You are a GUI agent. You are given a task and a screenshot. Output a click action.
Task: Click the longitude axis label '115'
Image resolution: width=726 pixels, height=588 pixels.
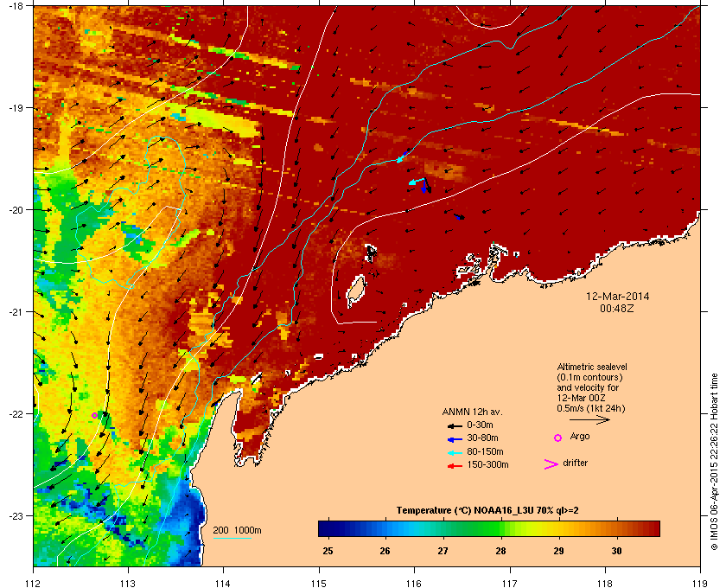coord(319,583)
